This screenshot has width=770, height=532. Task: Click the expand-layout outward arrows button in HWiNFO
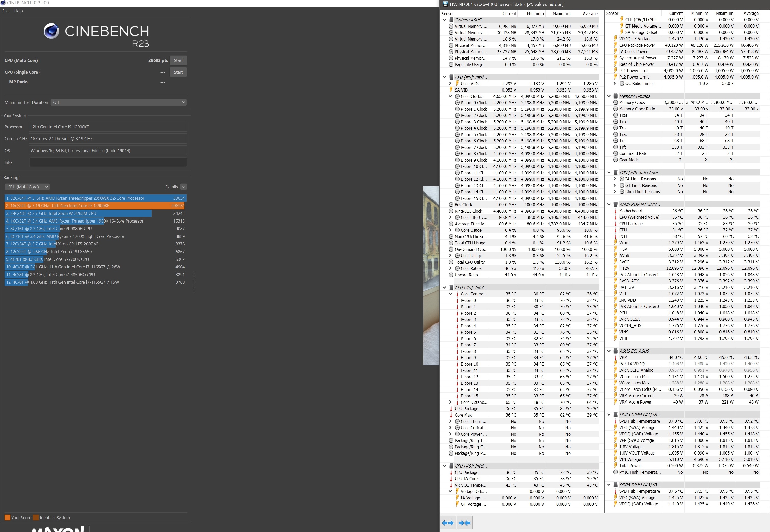[x=448, y=523]
